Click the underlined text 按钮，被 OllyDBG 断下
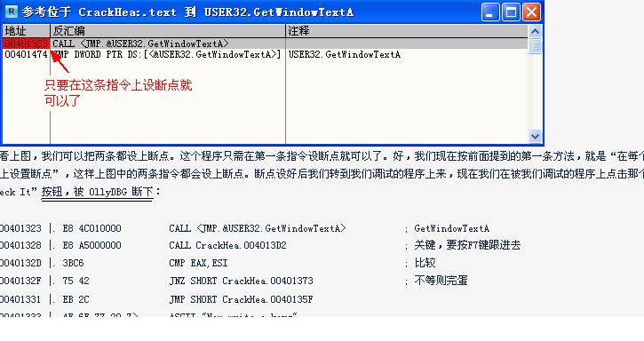The image size is (644, 341). (x=98, y=192)
